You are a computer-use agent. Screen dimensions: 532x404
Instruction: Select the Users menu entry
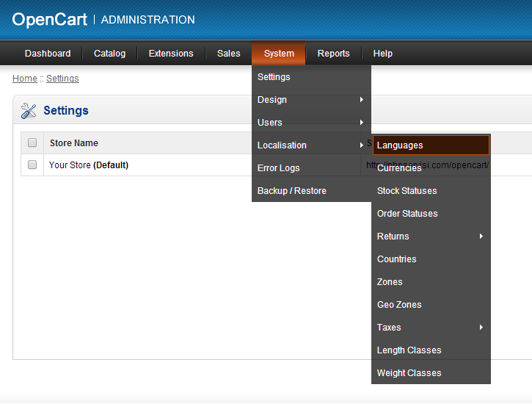point(311,123)
